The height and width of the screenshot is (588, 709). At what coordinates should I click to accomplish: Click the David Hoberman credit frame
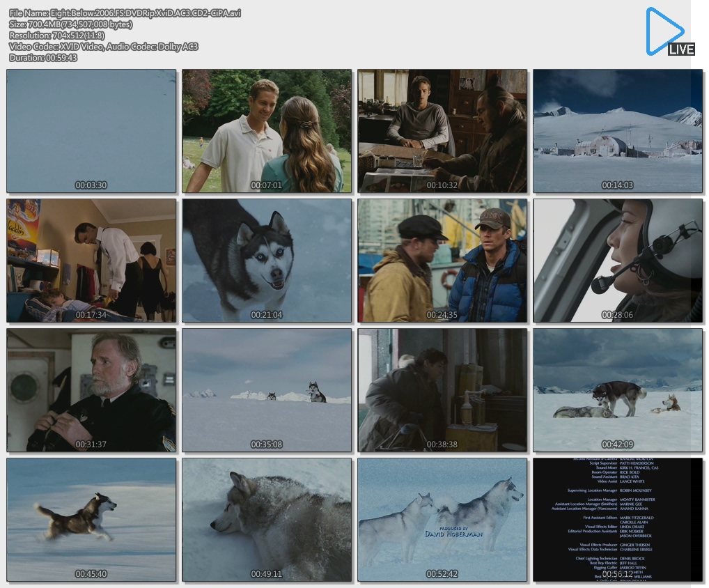click(442, 519)
